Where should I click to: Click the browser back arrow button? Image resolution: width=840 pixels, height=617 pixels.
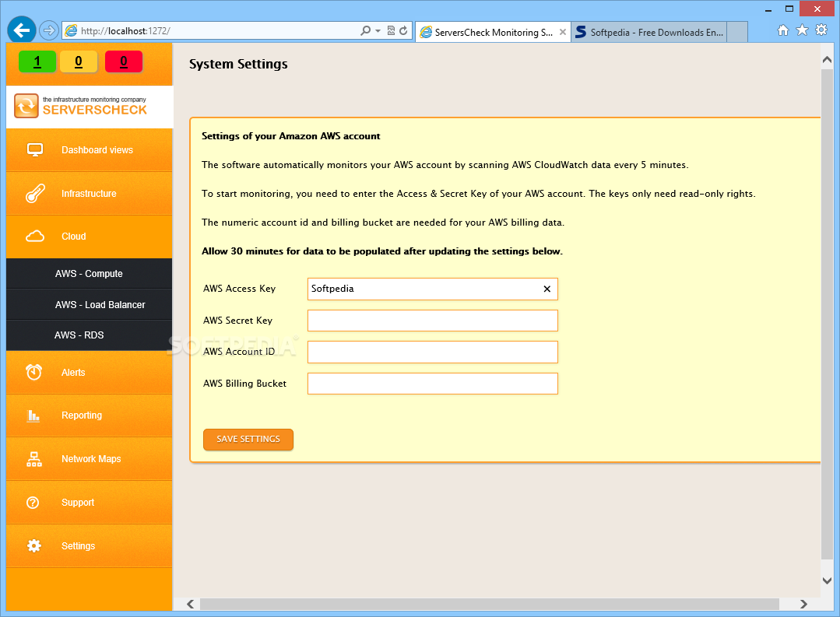coord(22,30)
